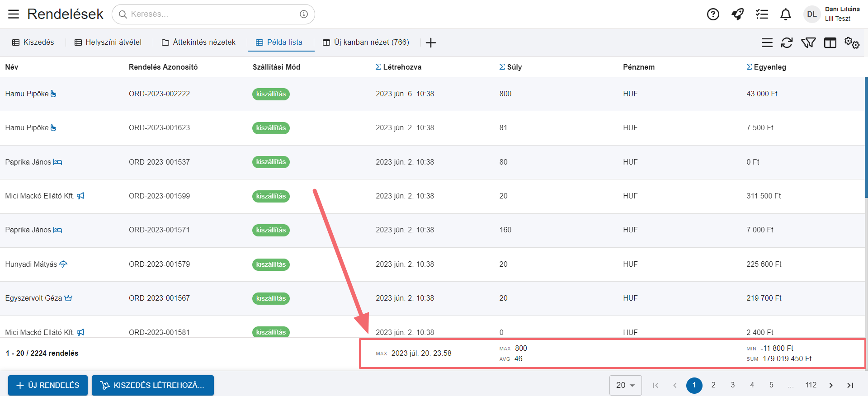The width and height of the screenshot is (868, 396).
Task: Click the search info icon
Action: point(304,14)
